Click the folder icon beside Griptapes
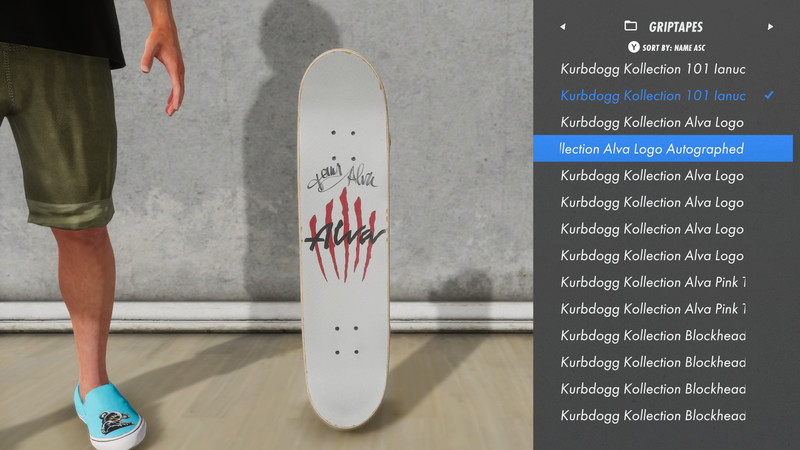 (x=631, y=26)
